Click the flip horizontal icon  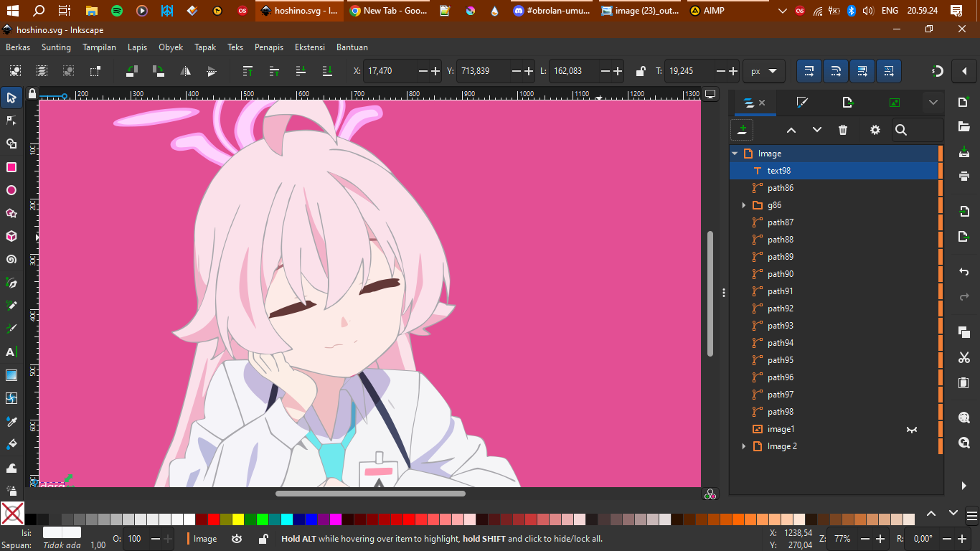tap(185, 71)
